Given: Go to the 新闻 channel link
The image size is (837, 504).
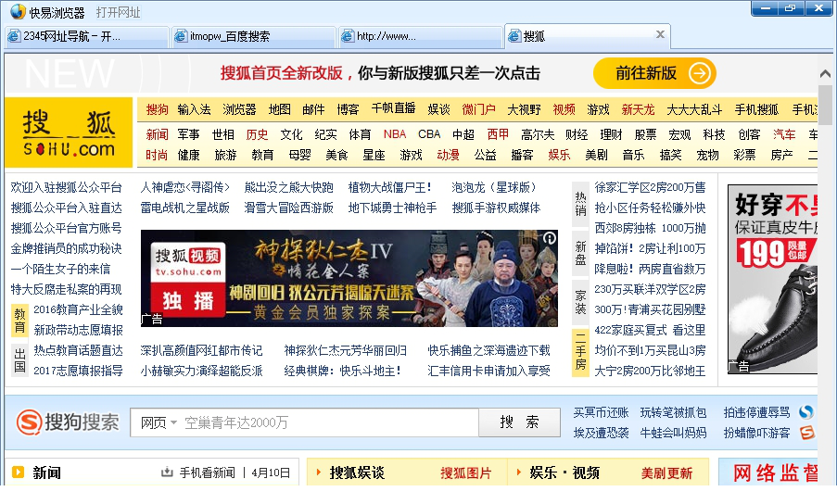Looking at the screenshot, I should (x=157, y=134).
